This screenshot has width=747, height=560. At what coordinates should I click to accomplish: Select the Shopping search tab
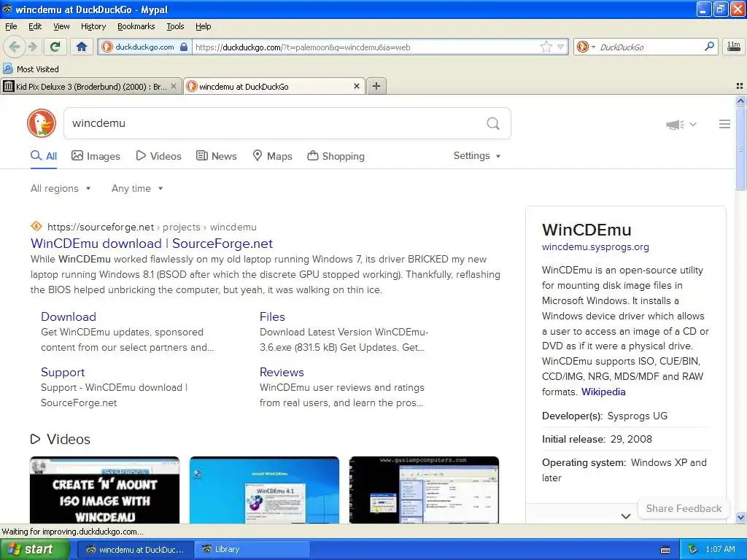(336, 156)
